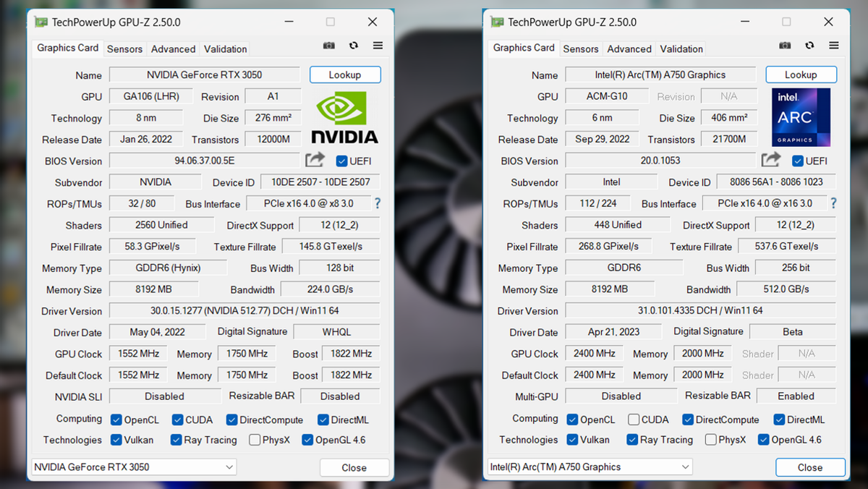Open the hamburger menu in the RTX 3050 window
Image resolution: width=868 pixels, height=489 pixels.
(378, 46)
